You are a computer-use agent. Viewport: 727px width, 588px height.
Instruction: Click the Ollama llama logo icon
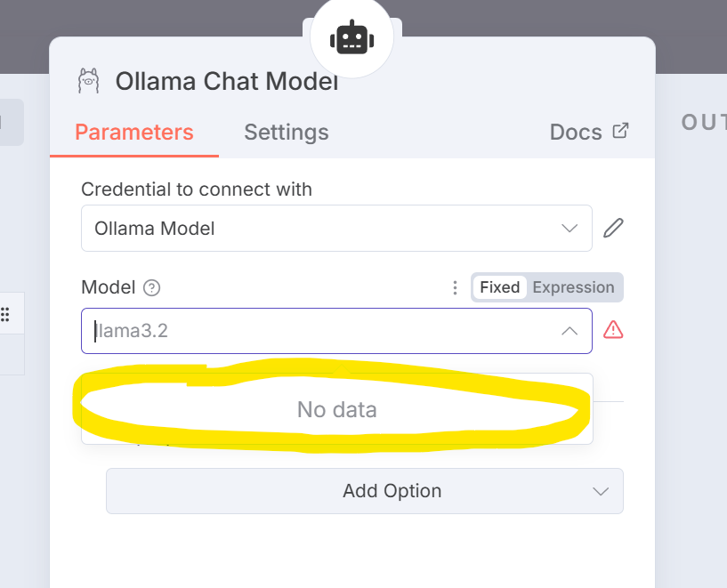[88, 81]
